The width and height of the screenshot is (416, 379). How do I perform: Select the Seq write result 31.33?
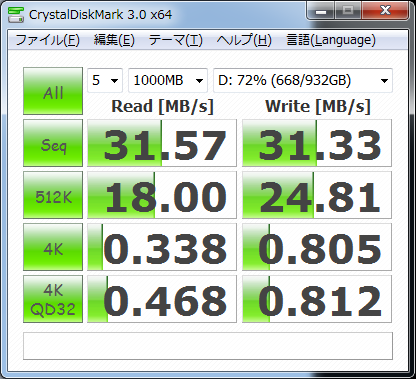[x=317, y=143]
